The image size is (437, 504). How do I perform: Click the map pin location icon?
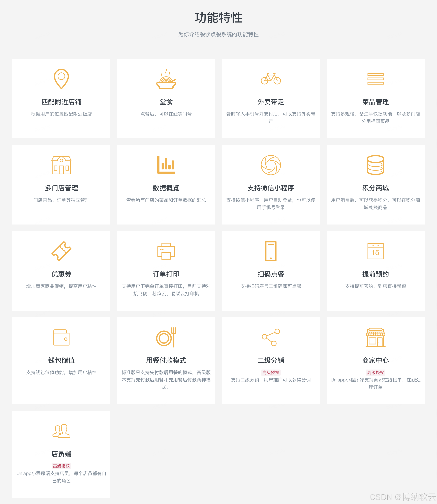(61, 79)
